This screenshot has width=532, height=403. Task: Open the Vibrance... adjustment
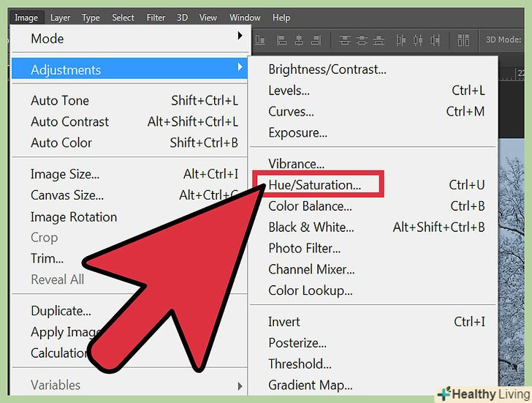coord(373,164)
